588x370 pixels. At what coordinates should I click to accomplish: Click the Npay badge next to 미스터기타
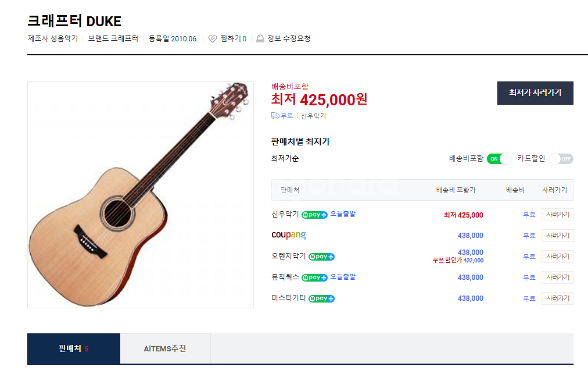(x=321, y=298)
